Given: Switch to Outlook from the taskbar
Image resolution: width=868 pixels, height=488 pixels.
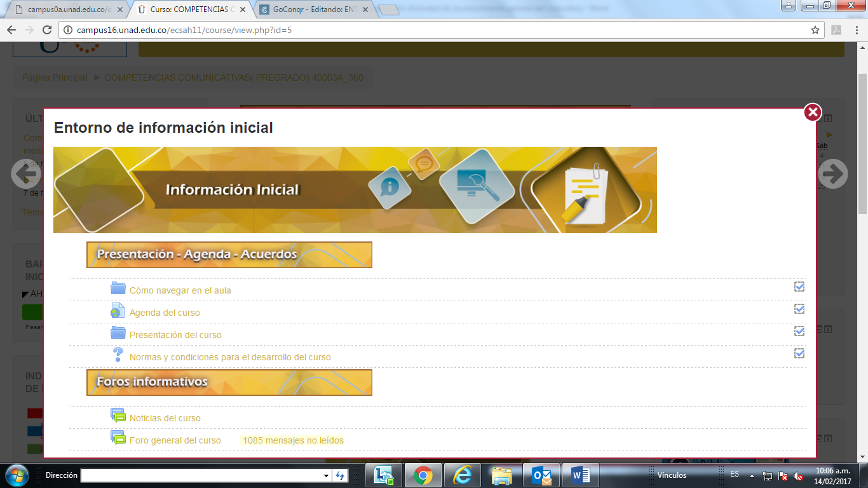Looking at the screenshot, I should tap(541, 475).
